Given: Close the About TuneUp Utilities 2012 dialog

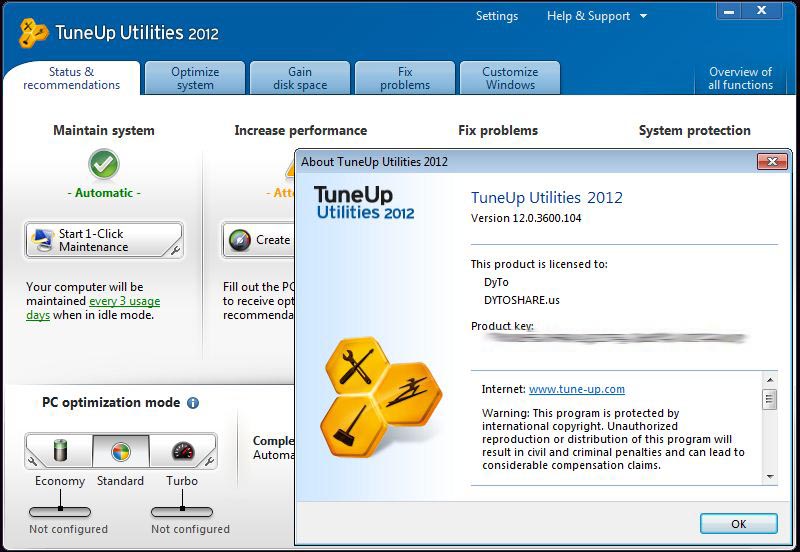Looking at the screenshot, I should click(772, 162).
